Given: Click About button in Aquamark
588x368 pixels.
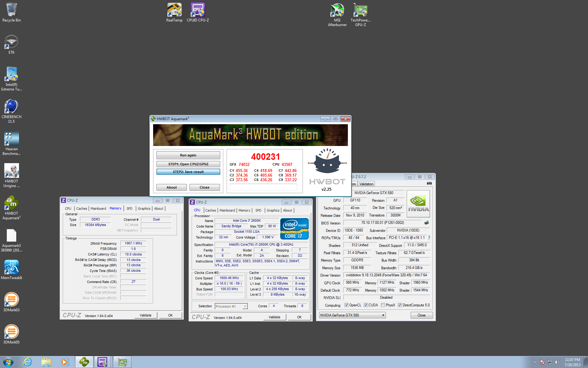Looking at the screenshot, I should pyautogui.click(x=171, y=187).
